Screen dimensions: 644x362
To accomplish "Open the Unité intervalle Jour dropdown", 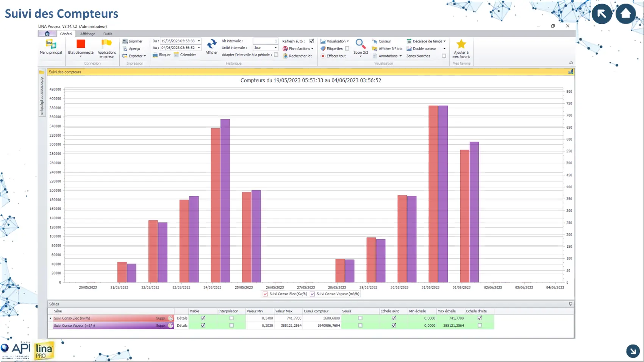I will (x=275, y=48).
